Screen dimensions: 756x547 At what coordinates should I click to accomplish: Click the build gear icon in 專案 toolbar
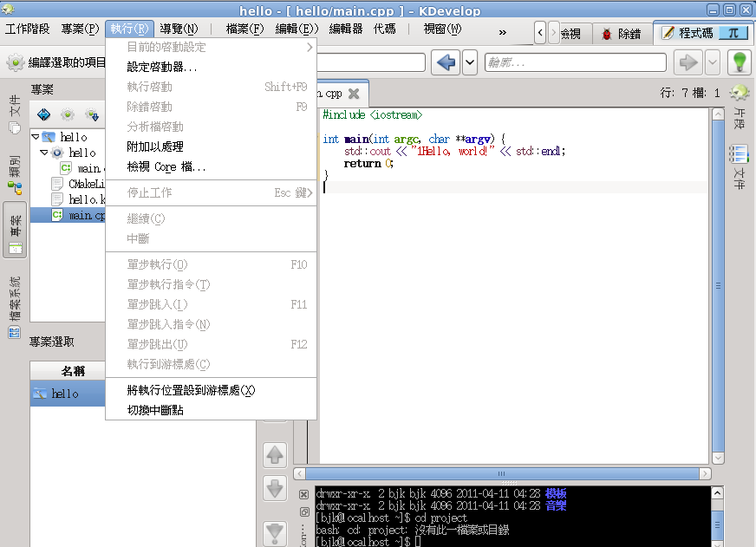point(68,114)
